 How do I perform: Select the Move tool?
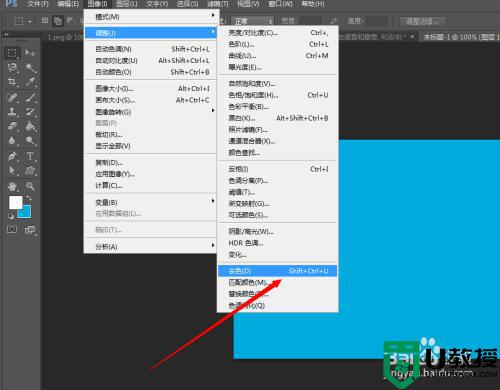pos(30,53)
